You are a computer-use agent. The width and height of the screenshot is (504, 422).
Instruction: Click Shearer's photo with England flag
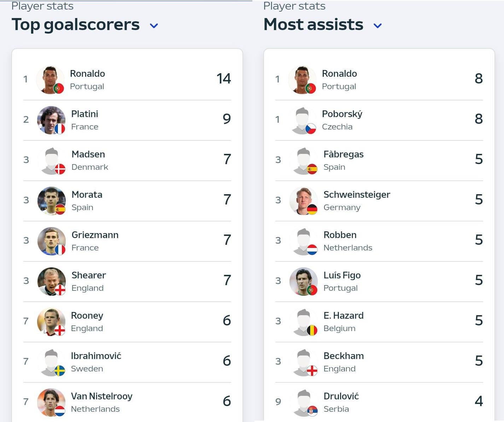click(52, 282)
